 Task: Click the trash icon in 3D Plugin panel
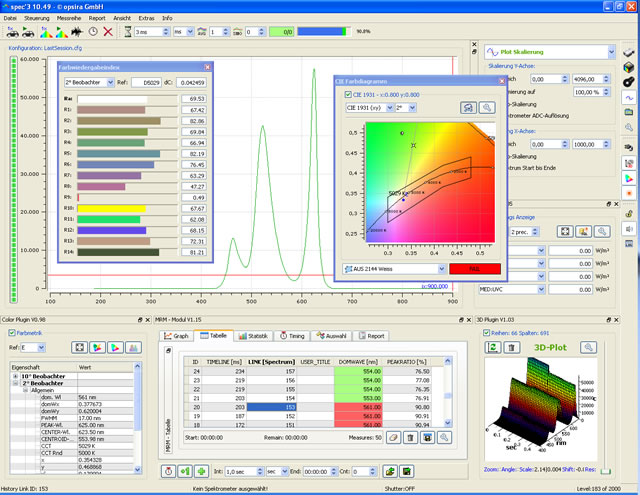point(512,346)
